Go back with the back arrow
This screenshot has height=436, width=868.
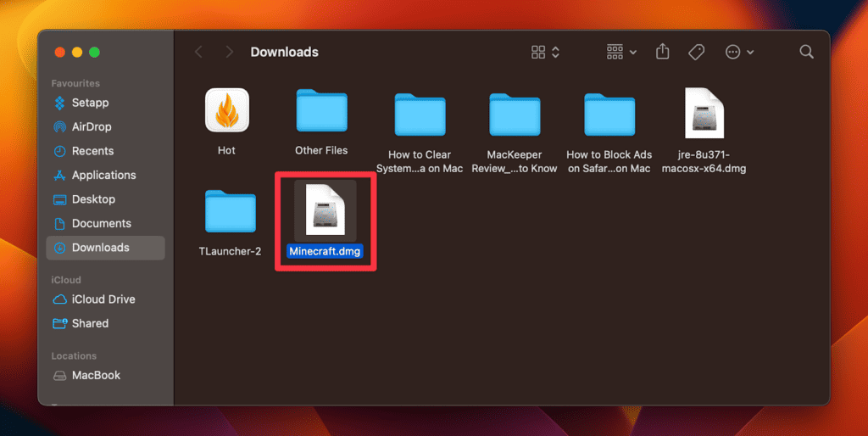click(198, 52)
